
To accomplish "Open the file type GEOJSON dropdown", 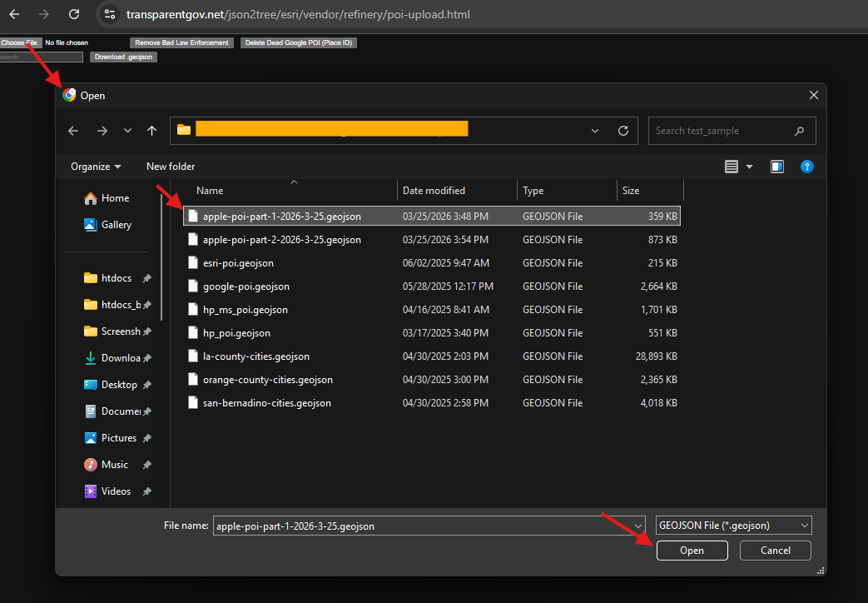I will 733,526.
